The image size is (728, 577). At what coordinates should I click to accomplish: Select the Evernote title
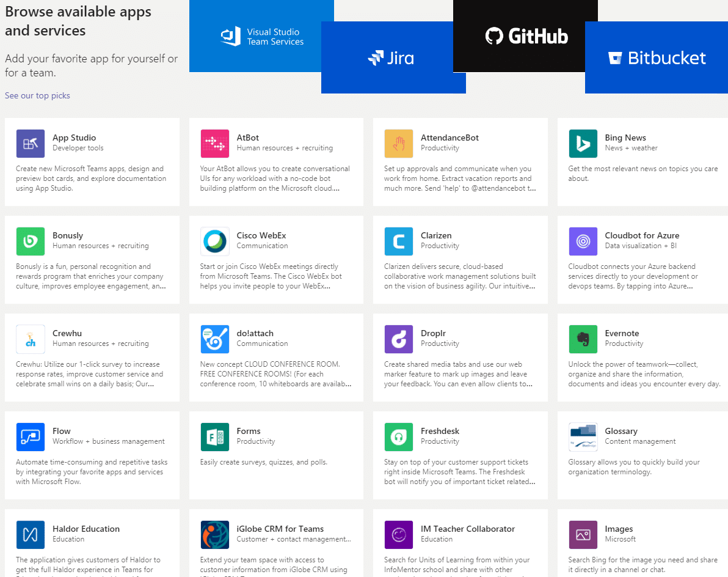coord(622,333)
